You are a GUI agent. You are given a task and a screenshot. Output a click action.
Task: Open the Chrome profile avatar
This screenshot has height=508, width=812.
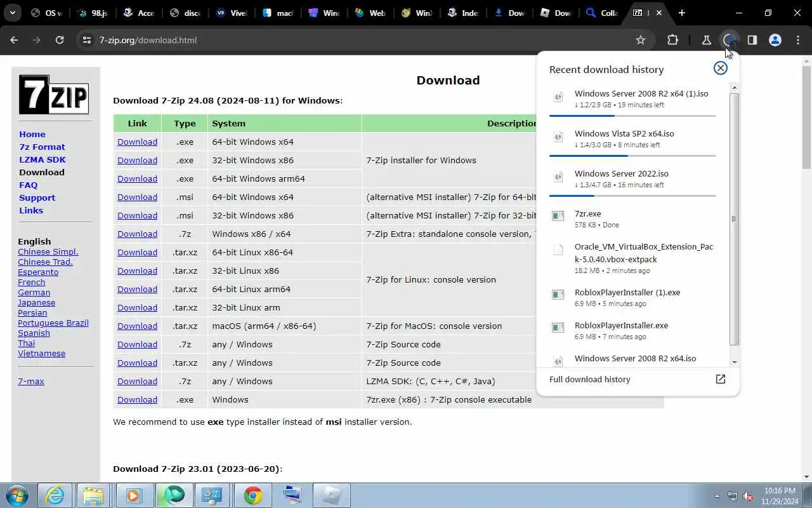[775, 40]
